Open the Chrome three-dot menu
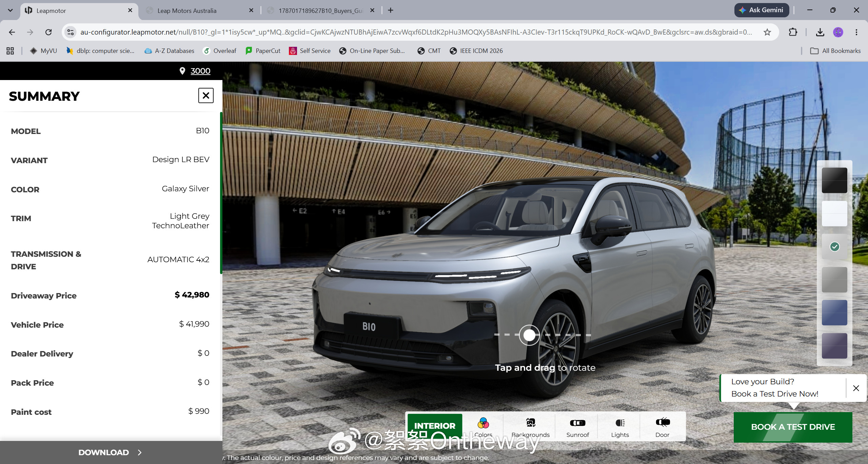 coord(856,32)
